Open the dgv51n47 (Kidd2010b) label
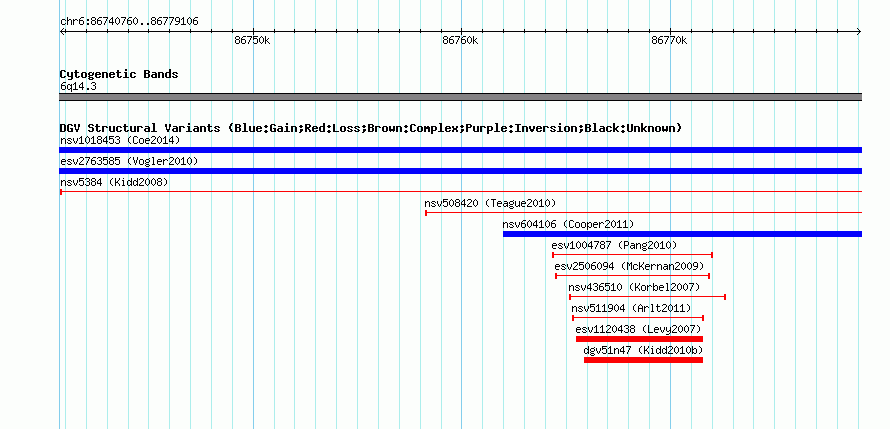The width and height of the screenshot is (890, 429). point(643,350)
